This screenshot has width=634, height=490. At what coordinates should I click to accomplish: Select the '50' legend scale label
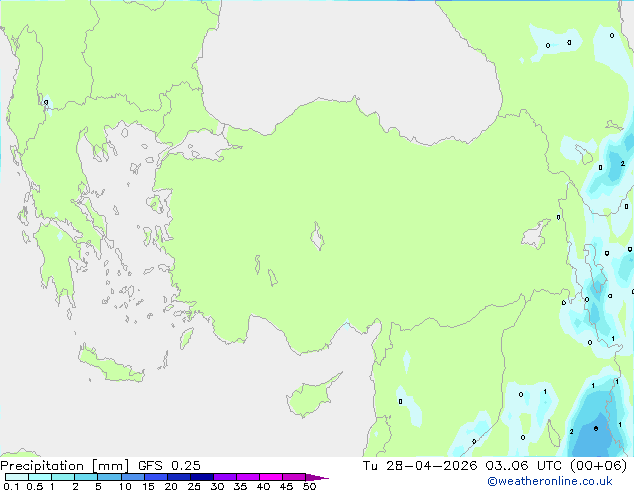[309, 486]
